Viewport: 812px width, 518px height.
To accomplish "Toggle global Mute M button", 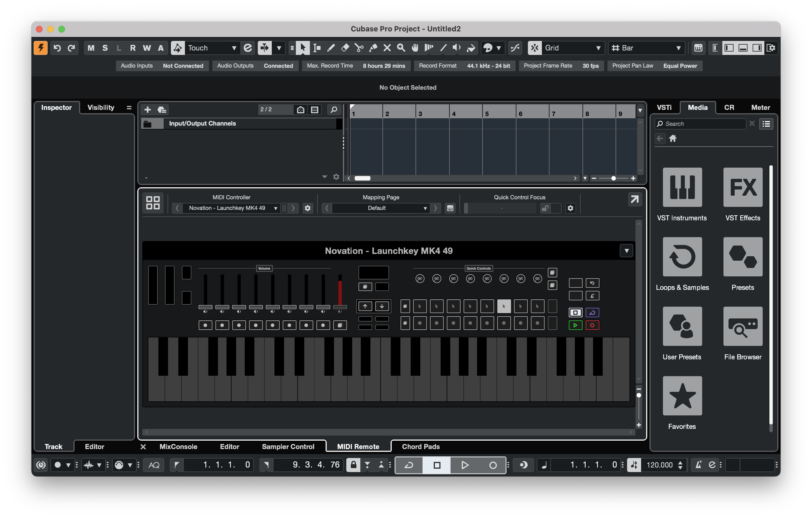I will click(x=91, y=48).
